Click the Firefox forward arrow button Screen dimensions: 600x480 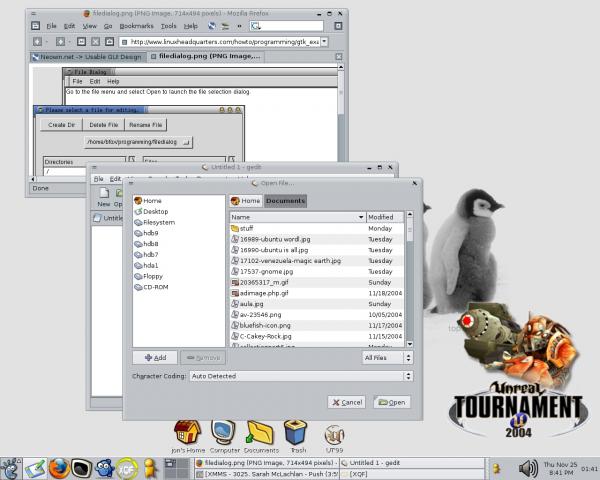click(60, 42)
